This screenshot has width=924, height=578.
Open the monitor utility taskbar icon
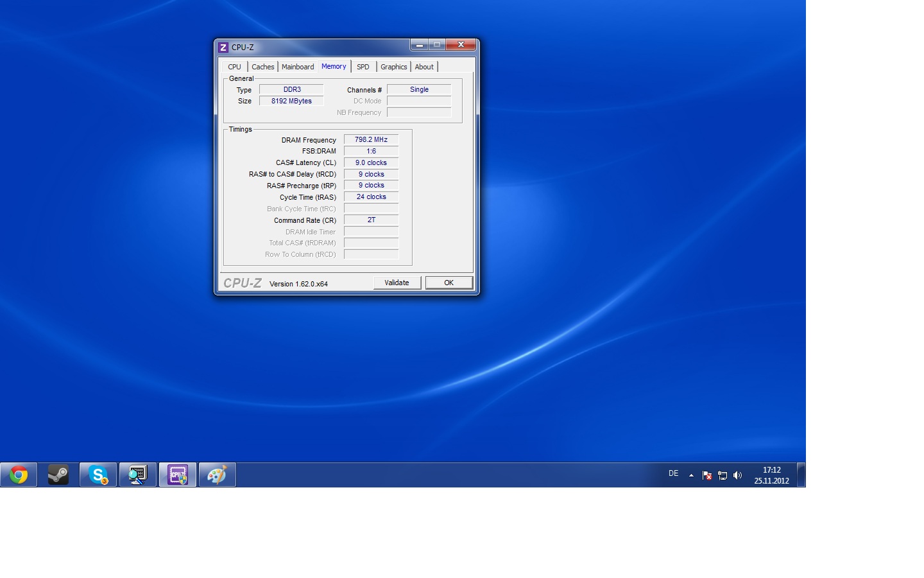pyautogui.click(x=138, y=475)
